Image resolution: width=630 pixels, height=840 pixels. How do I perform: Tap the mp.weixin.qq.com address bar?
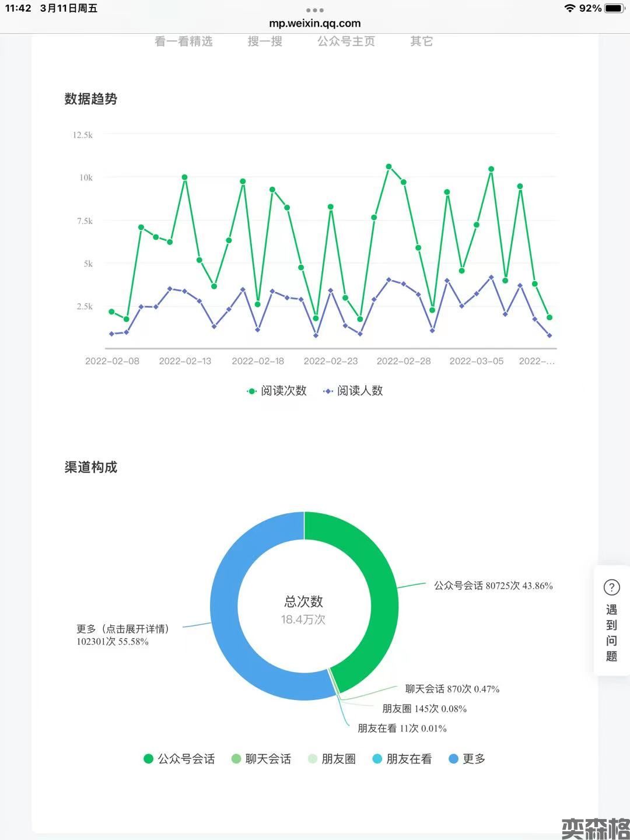pos(314,23)
